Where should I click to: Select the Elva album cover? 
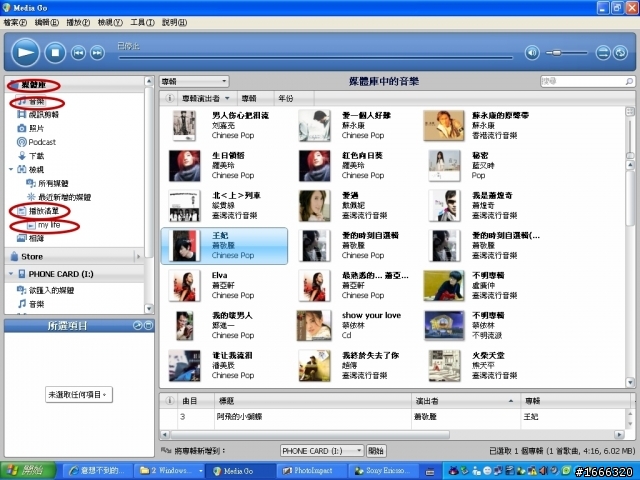point(184,286)
